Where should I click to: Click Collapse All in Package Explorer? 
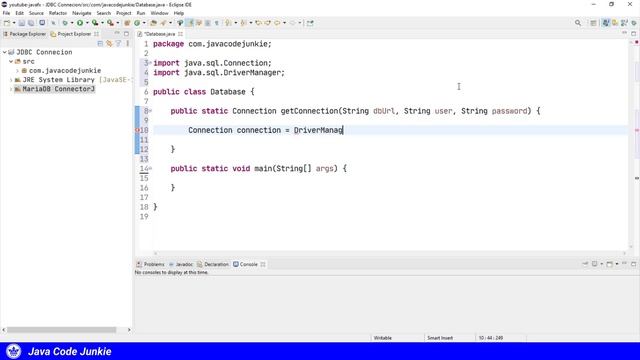pos(100,43)
